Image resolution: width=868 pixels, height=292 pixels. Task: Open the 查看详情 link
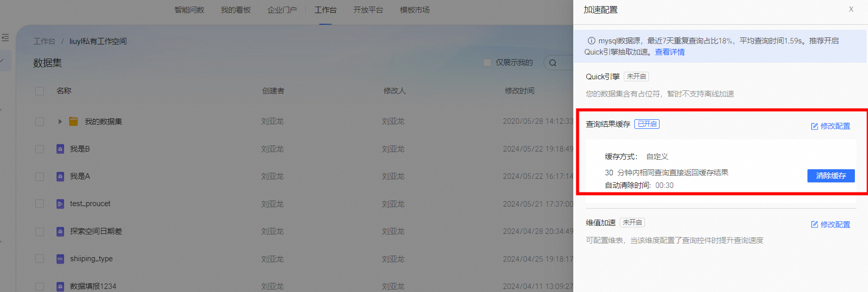coord(670,52)
